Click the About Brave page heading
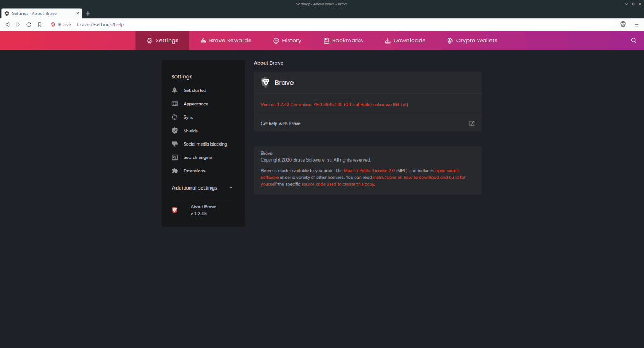Image resolution: width=644 pixels, height=348 pixels. pyautogui.click(x=269, y=63)
